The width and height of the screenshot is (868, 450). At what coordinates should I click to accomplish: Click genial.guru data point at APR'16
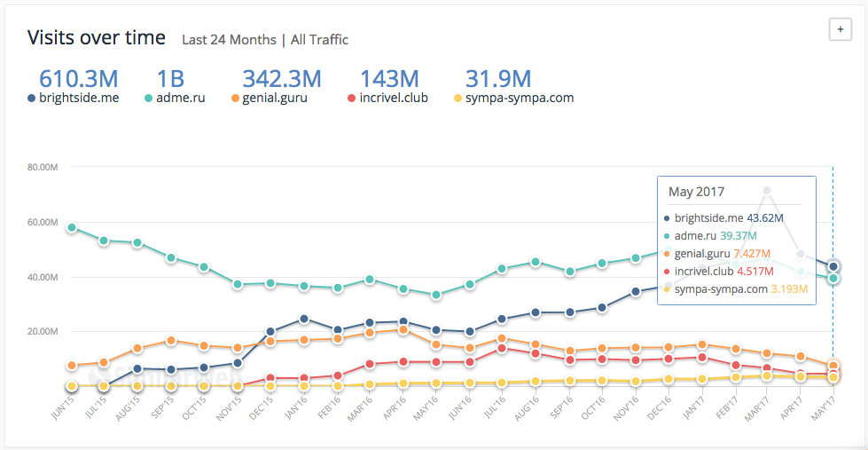click(x=403, y=329)
